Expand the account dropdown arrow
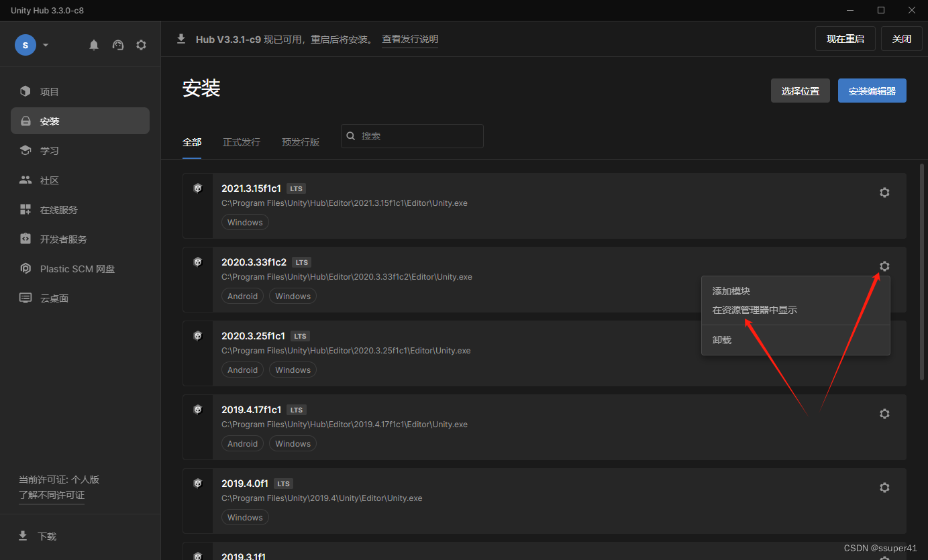The image size is (928, 560). [46, 45]
